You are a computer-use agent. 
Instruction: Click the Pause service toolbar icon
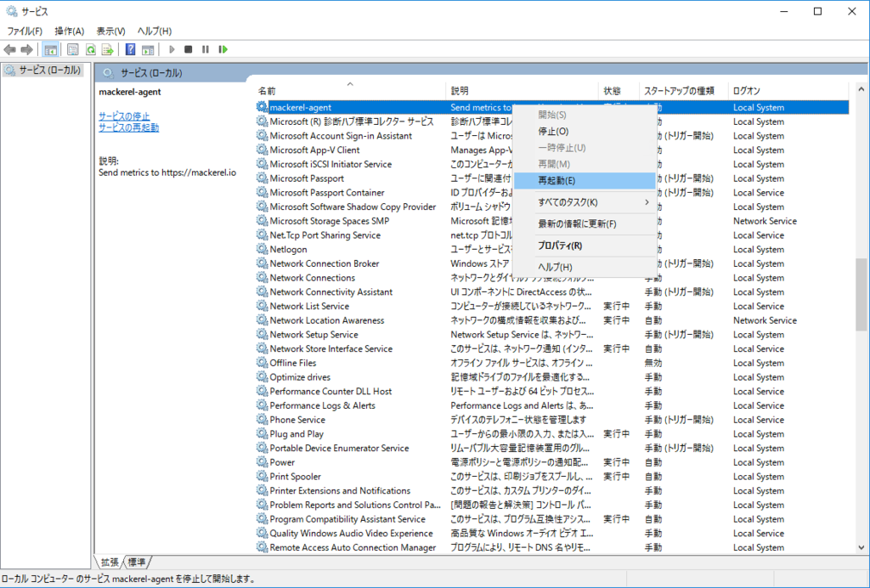pos(206,50)
